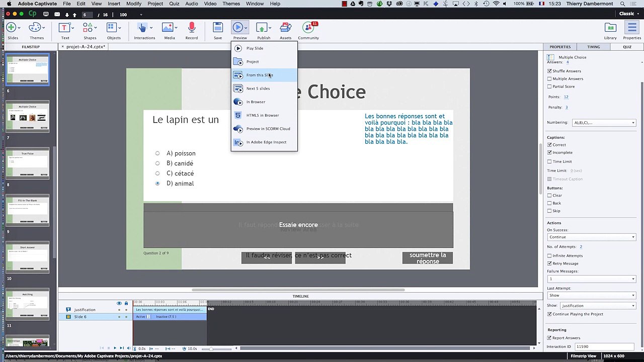This screenshot has height=362, width=644.
Task: Select the Text tool
Action: tap(63, 28)
